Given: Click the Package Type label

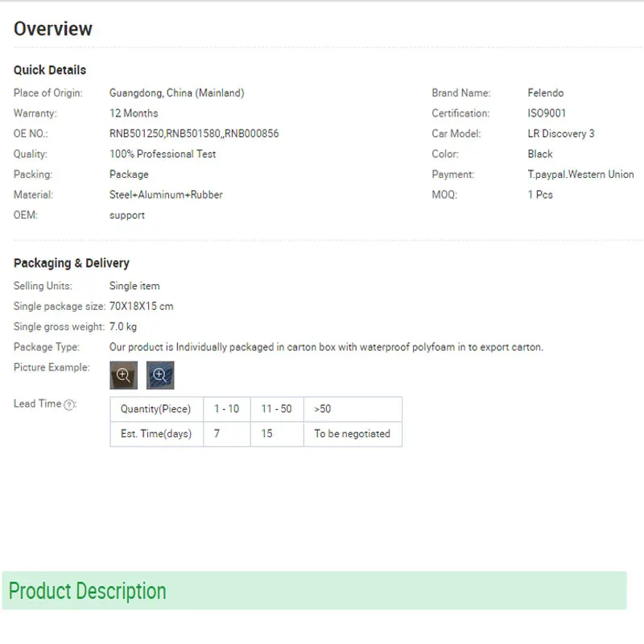Looking at the screenshot, I should point(47,347).
